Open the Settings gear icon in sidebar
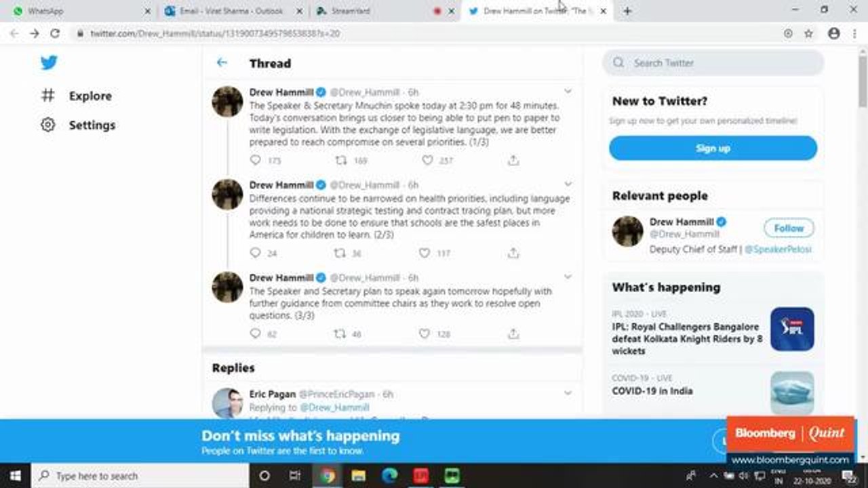 (47, 125)
